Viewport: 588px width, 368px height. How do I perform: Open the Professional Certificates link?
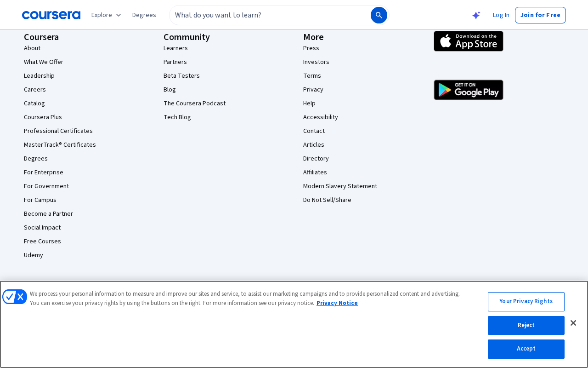click(x=58, y=131)
